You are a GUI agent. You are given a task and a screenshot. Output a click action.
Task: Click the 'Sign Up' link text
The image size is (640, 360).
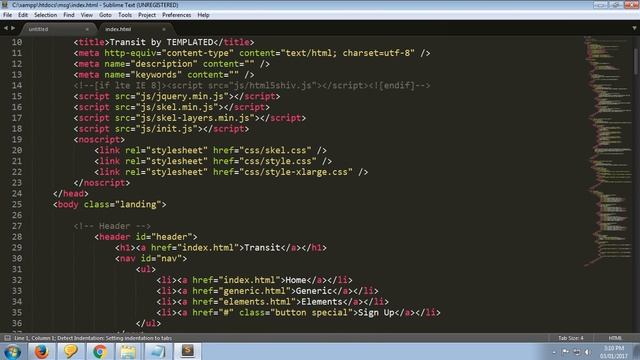(376, 313)
